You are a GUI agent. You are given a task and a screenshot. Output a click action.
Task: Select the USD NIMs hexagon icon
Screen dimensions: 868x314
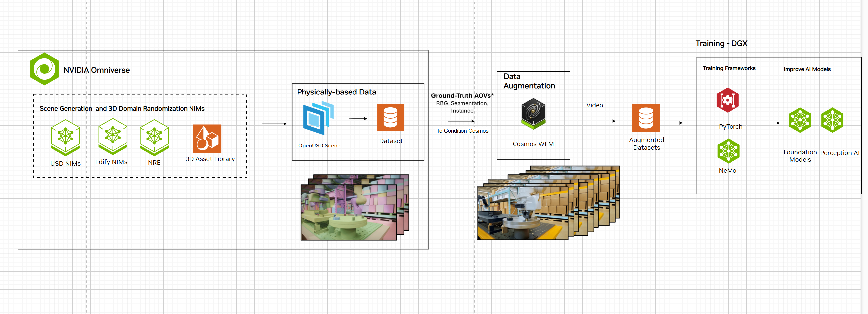coord(65,137)
